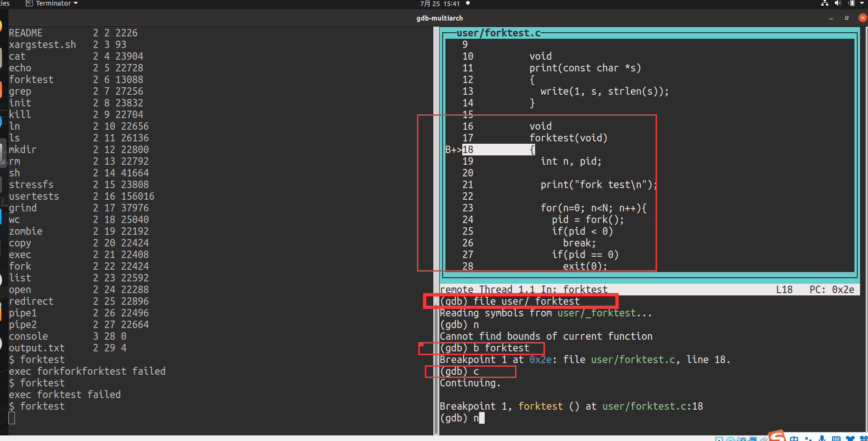Open the Sogou emoji panel icon in tray
Screen dimensions: 868x441
tap(864, 439)
